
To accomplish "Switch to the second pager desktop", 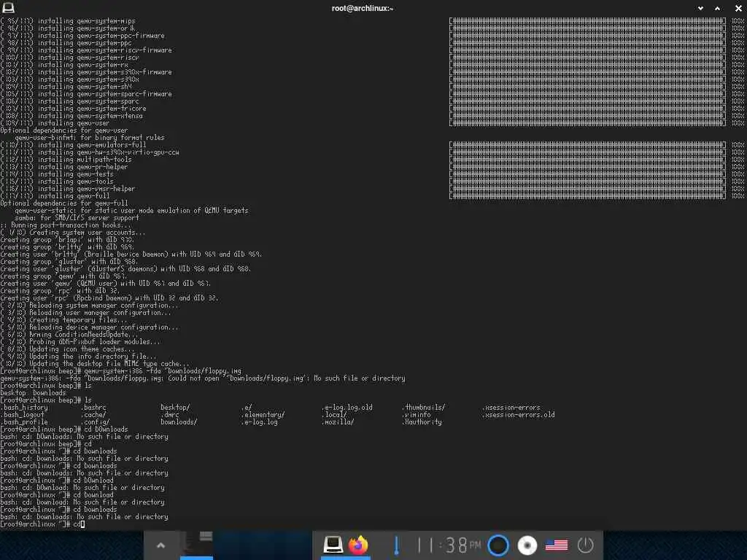I will [x=229, y=544].
